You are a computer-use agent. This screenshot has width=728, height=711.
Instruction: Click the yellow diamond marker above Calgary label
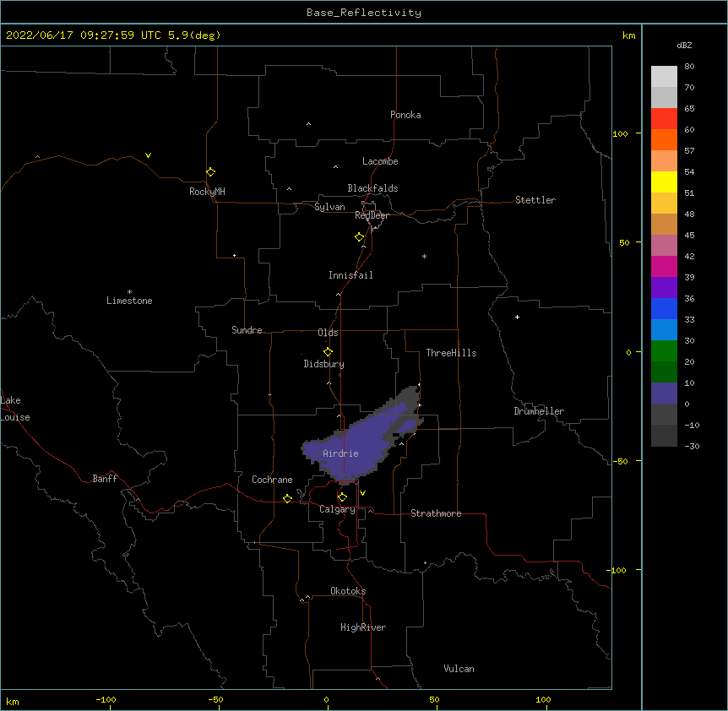[x=342, y=497]
